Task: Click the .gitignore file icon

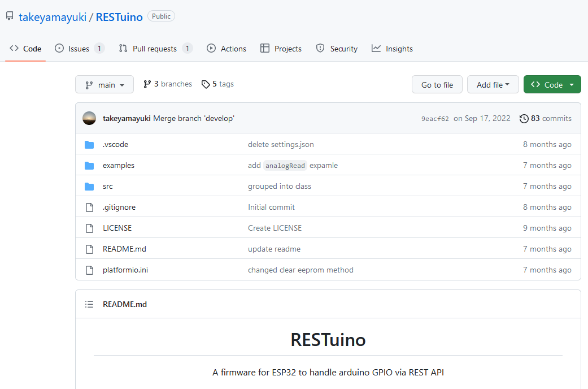Action: [x=89, y=208]
